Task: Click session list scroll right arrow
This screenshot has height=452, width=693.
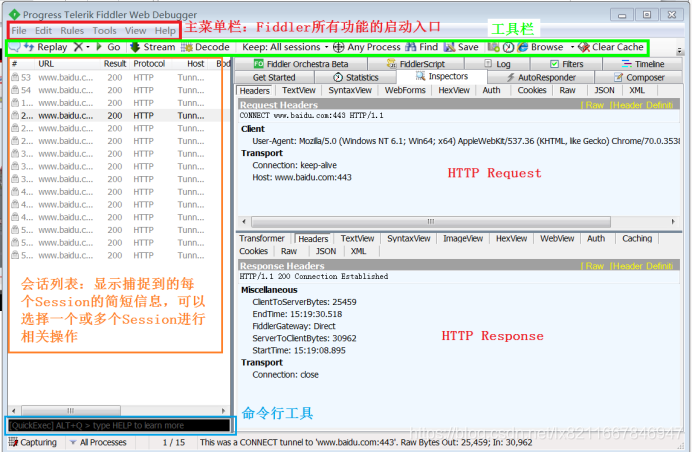Action: coord(223,410)
